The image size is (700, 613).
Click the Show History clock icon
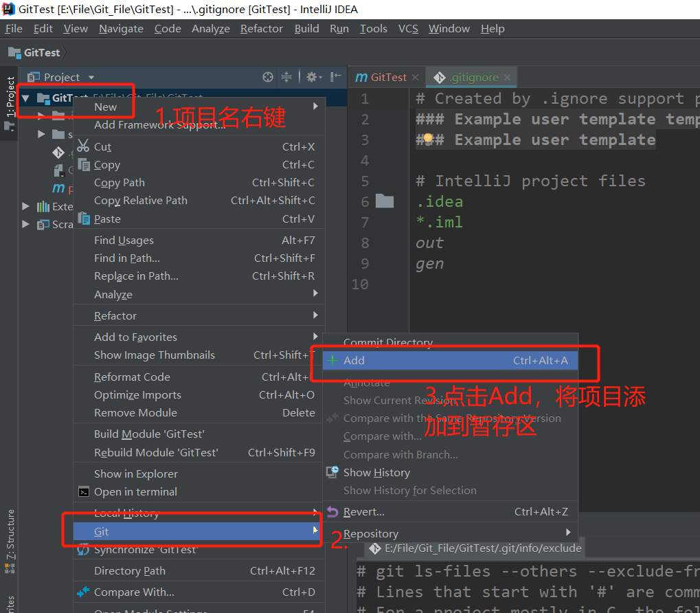click(332, 472)
